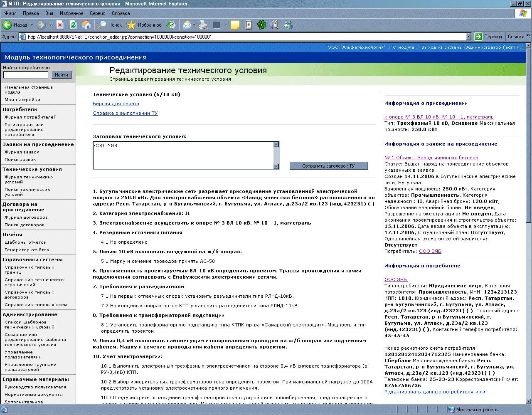Open Журнал технических условий sidebar link
The width and height of the screenshot is (532, 415).
click(x=29, y=180)
